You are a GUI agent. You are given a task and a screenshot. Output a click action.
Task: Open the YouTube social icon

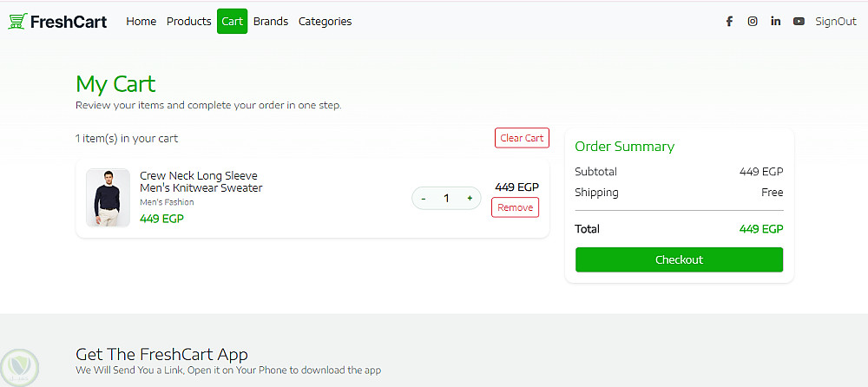tap(799, 22)
